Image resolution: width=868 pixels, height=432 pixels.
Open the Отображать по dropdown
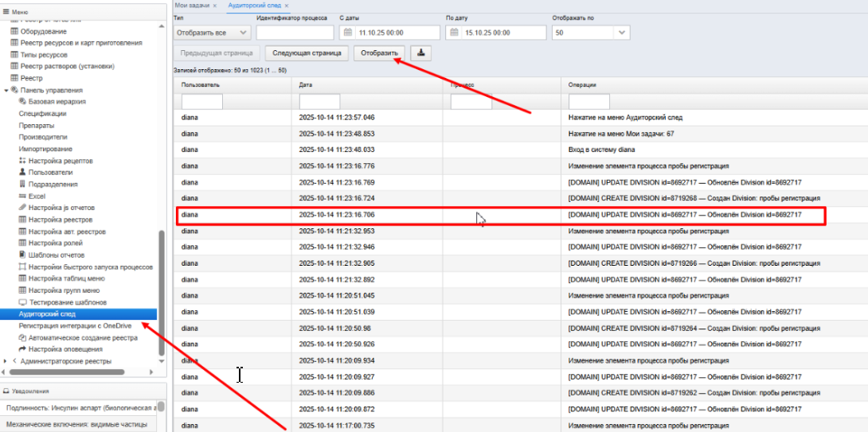pos(591,33)
